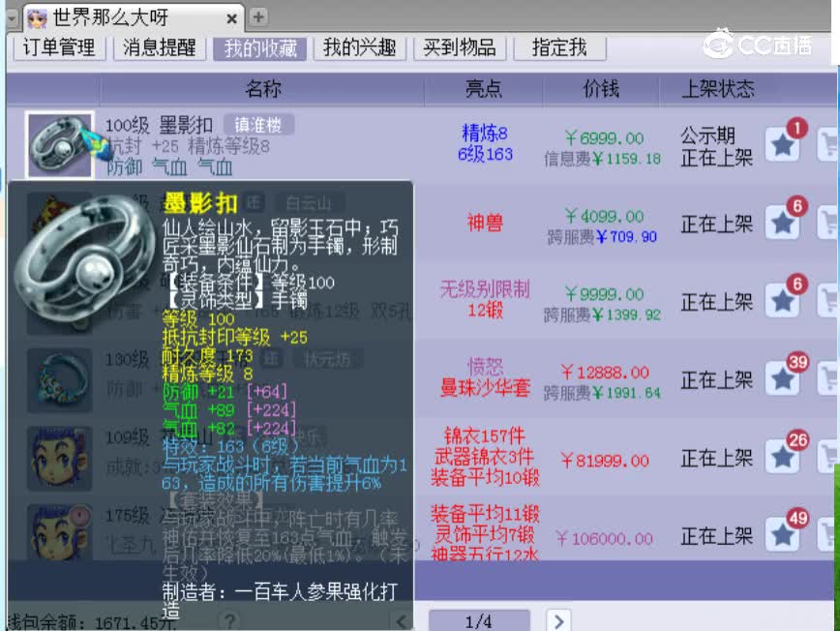Click the price ￥6999.00

pos(604,138)
